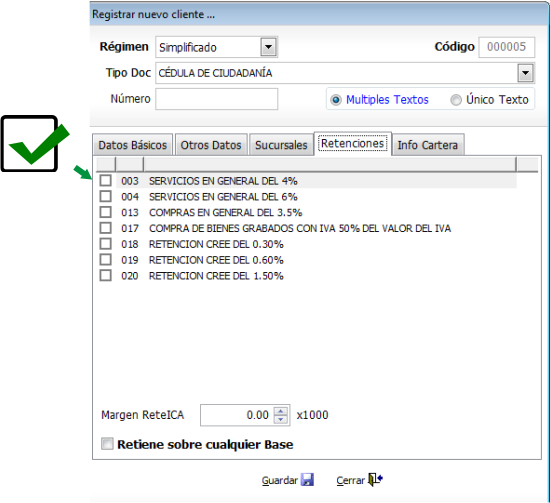Select the Multiples Textos radio option
550x503 pixels.
[x=336, y=100]
